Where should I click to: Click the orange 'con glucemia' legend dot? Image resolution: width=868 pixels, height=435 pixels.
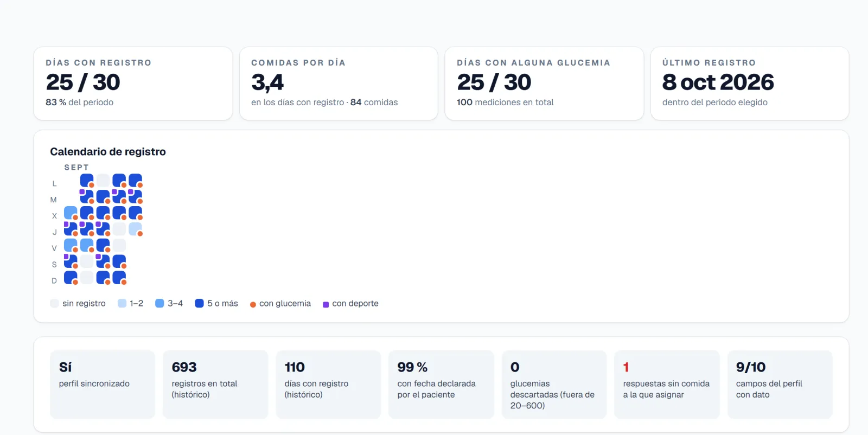253,304
